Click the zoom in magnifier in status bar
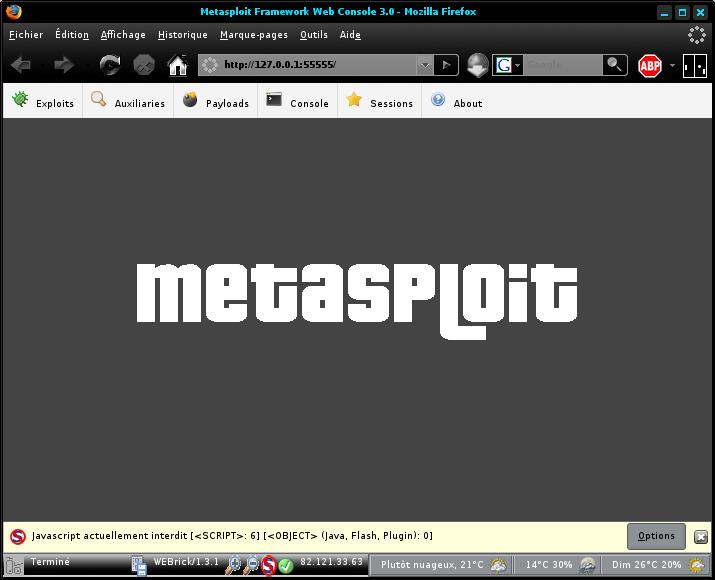This screenshot has height=580, width=715. (x=233, y=565)
